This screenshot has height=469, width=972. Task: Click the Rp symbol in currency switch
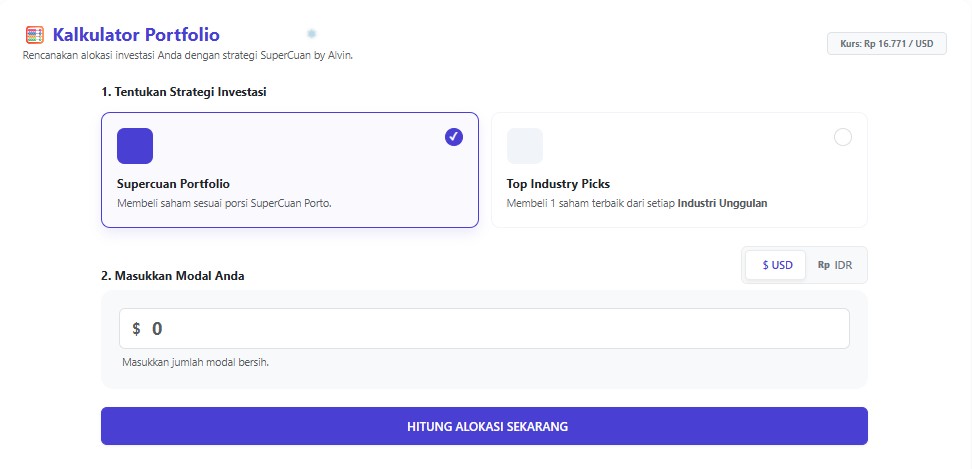[x=824, y=266]
